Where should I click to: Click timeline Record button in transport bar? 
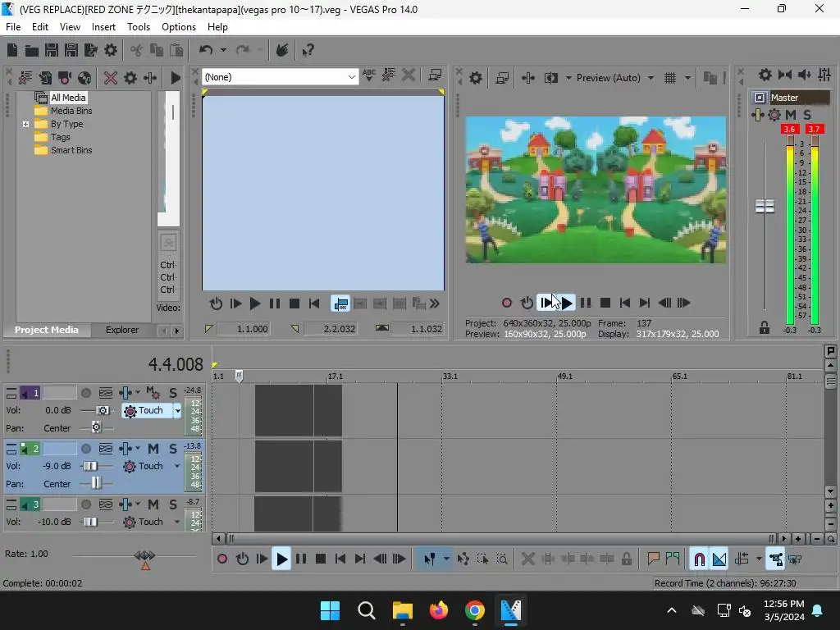click(222, 559)
